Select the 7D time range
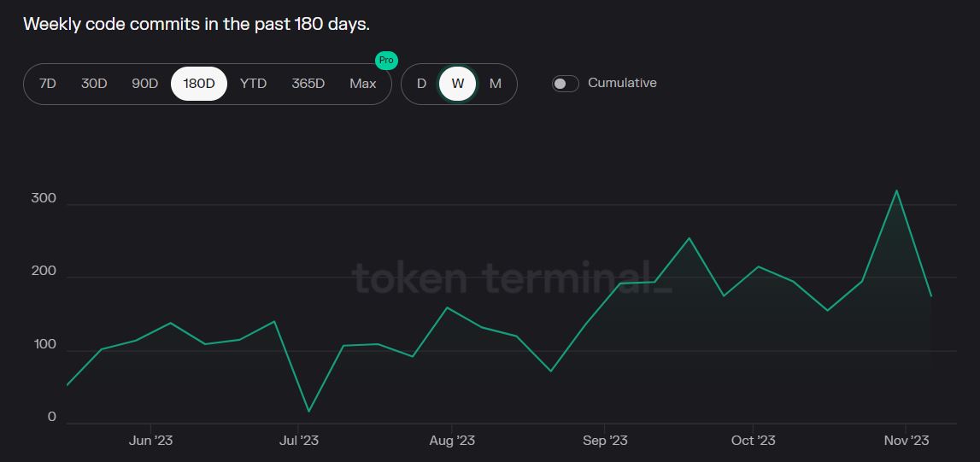 (48, 84)
